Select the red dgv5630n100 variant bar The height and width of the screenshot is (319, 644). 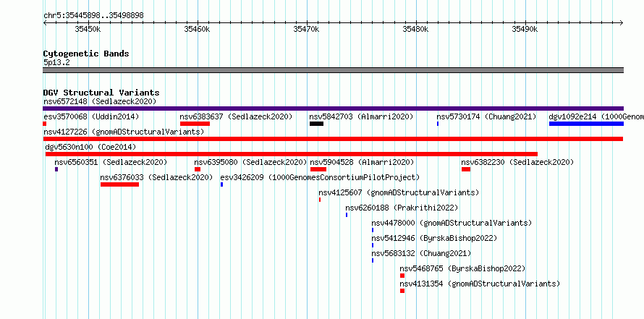(292, 154)
